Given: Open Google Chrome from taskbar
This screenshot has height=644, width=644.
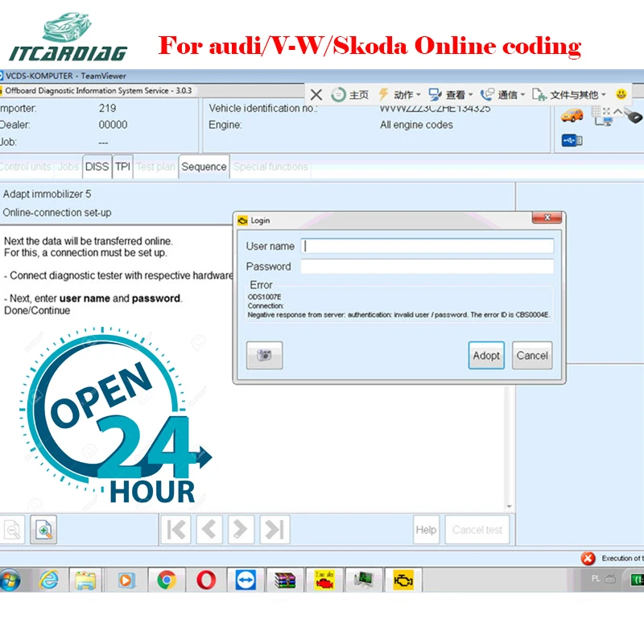Looking at the screenshot, I should coord(167,580).
